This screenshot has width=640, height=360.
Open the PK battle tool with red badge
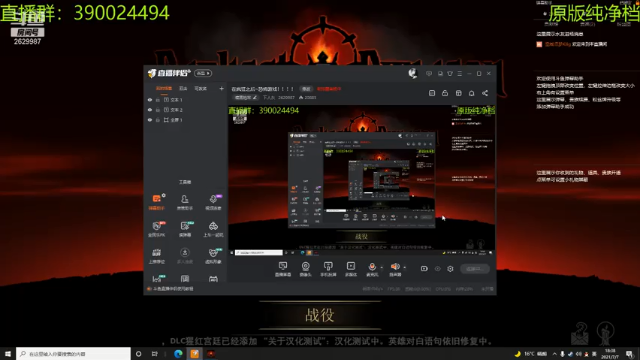(157, 229)
